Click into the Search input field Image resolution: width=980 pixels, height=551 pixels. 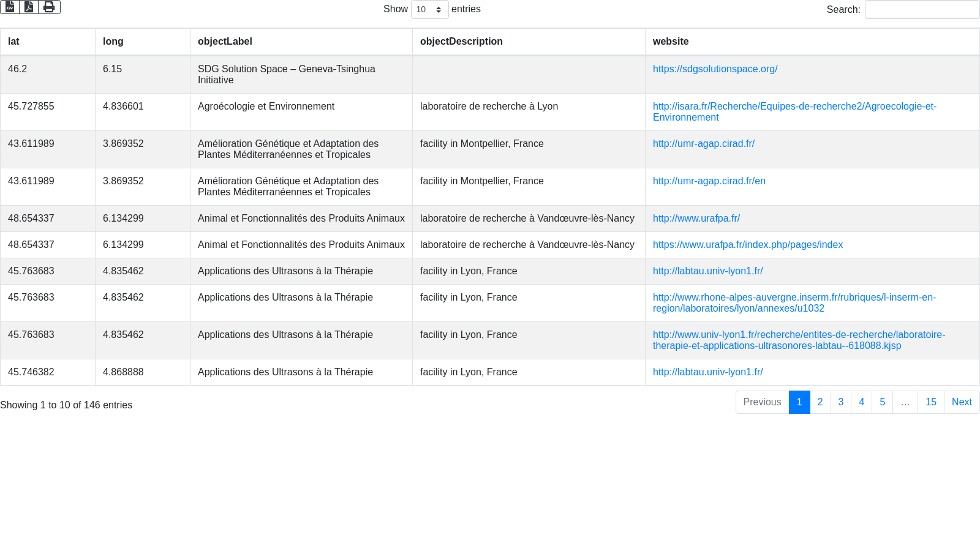coord(921,10)
